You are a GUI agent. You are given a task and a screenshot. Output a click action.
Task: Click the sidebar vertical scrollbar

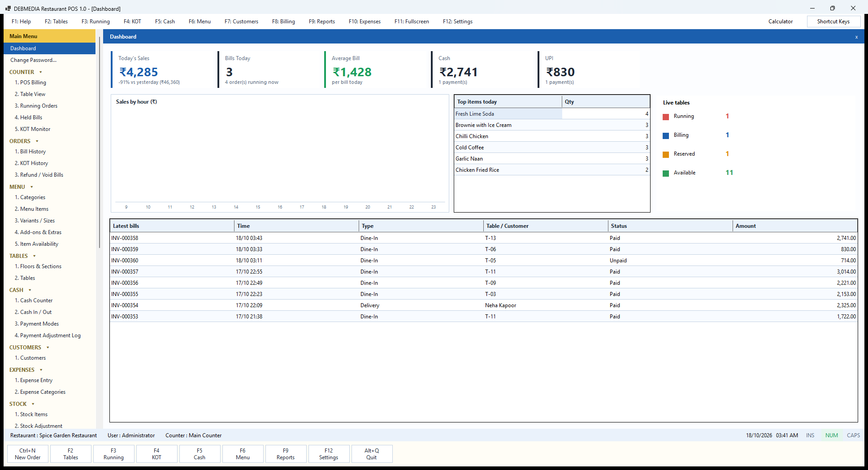point(99,142)
